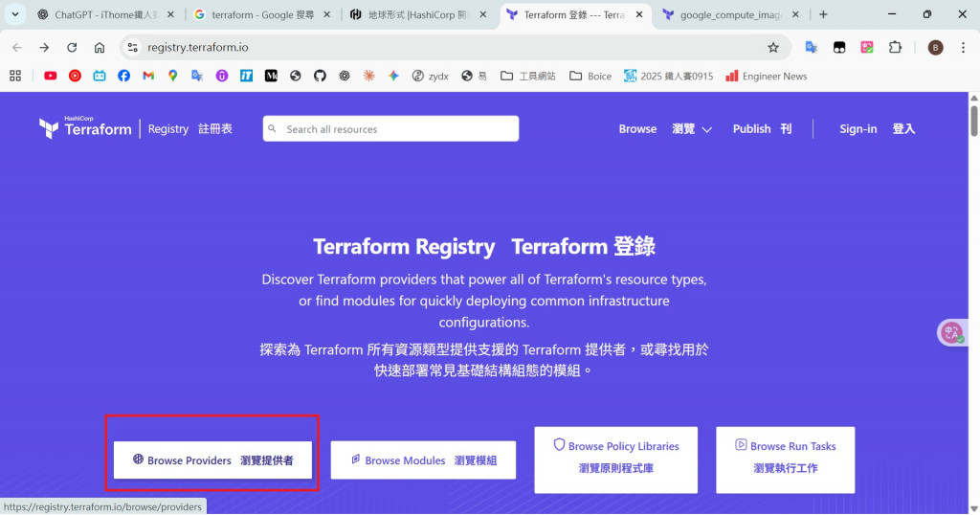980x515 pixels.
Task: Open the Facebook bookmark
Action: tap(123, 76)
